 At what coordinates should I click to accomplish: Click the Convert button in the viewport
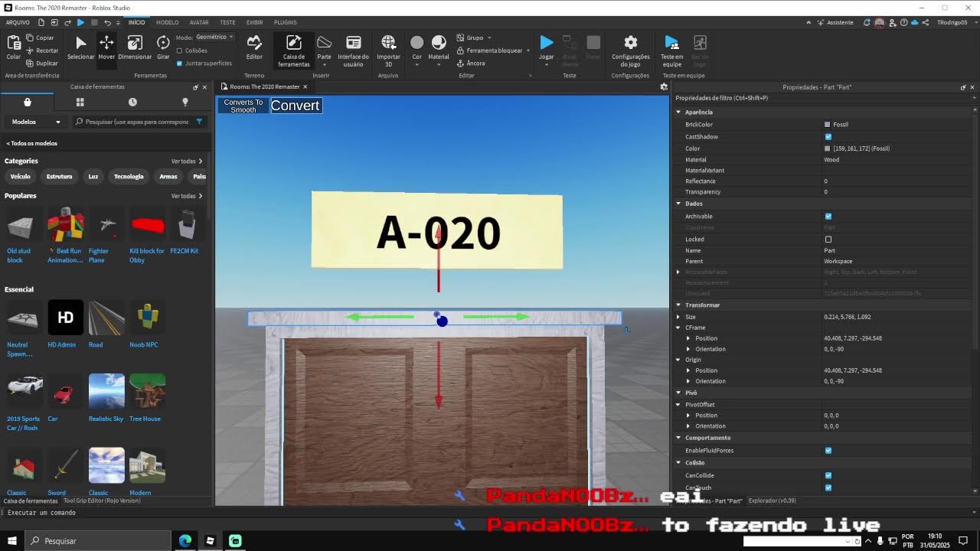coord(296,106)
